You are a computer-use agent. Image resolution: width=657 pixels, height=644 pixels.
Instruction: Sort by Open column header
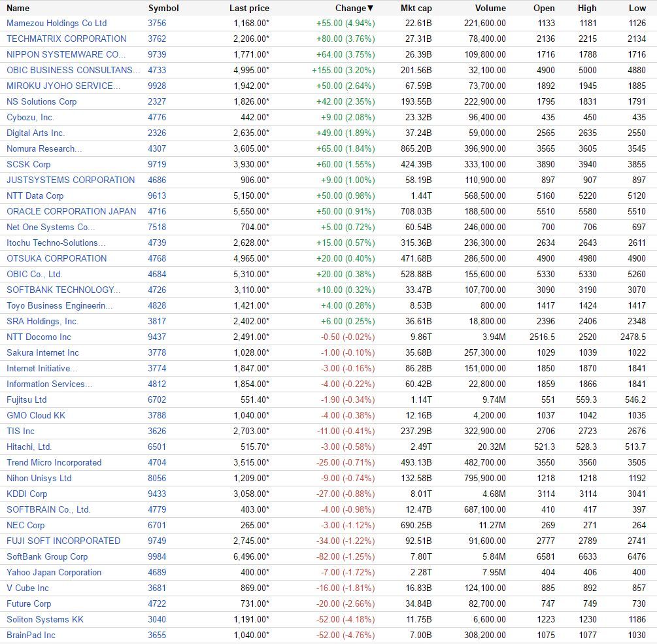click(x=544, y=8)
